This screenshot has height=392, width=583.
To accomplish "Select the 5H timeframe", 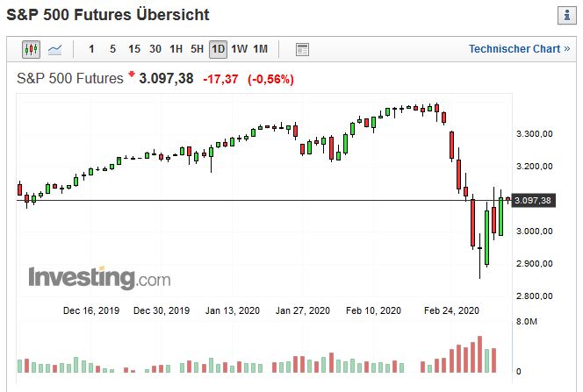I will [x=198, y=49].
